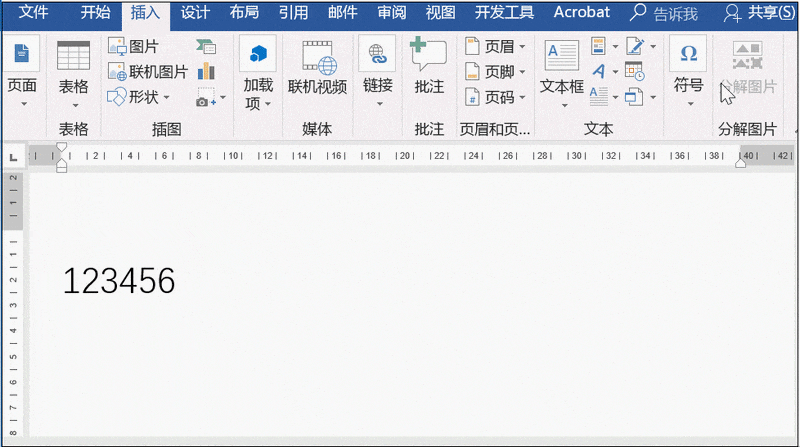Switch to the 布局 tab

point(244,12)
